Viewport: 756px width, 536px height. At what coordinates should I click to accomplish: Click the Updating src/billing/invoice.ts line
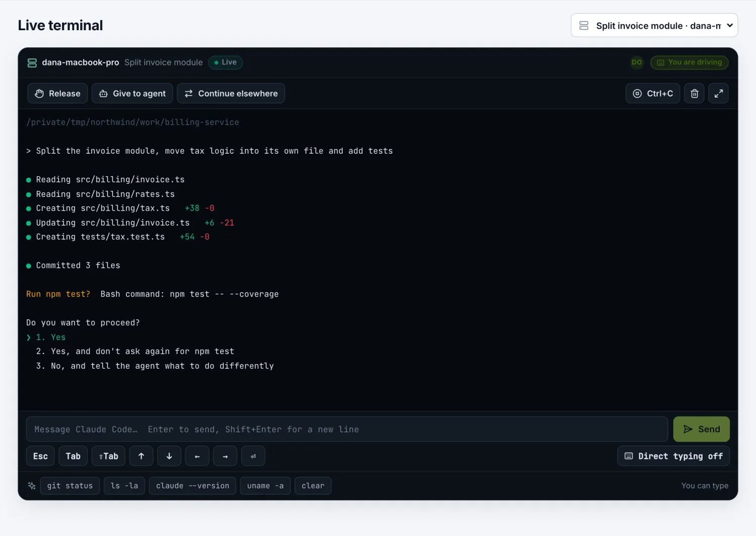pyautogui.click(x=130, y=223)
